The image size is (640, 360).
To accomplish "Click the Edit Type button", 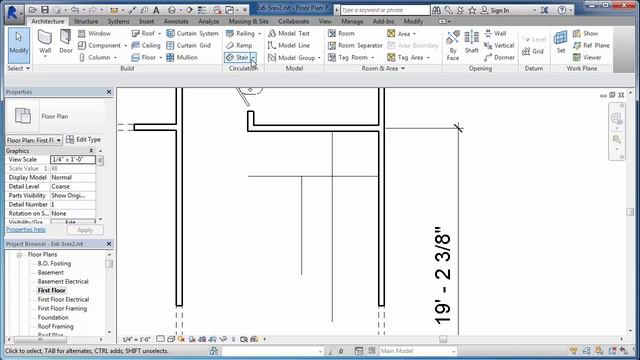I will [84, 140].
